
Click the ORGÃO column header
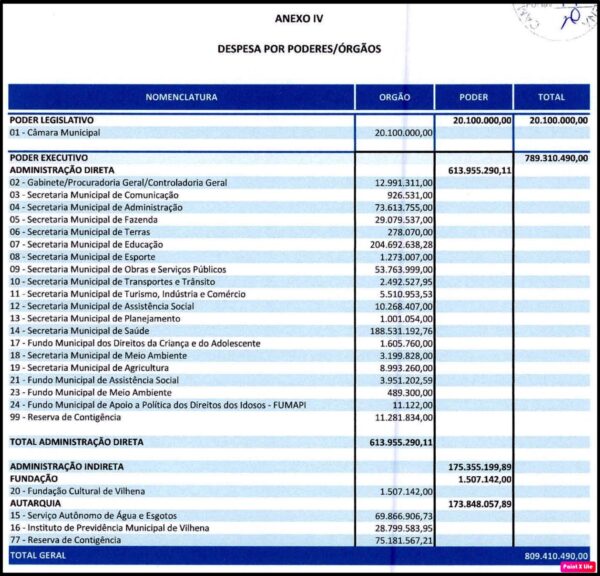394,98
